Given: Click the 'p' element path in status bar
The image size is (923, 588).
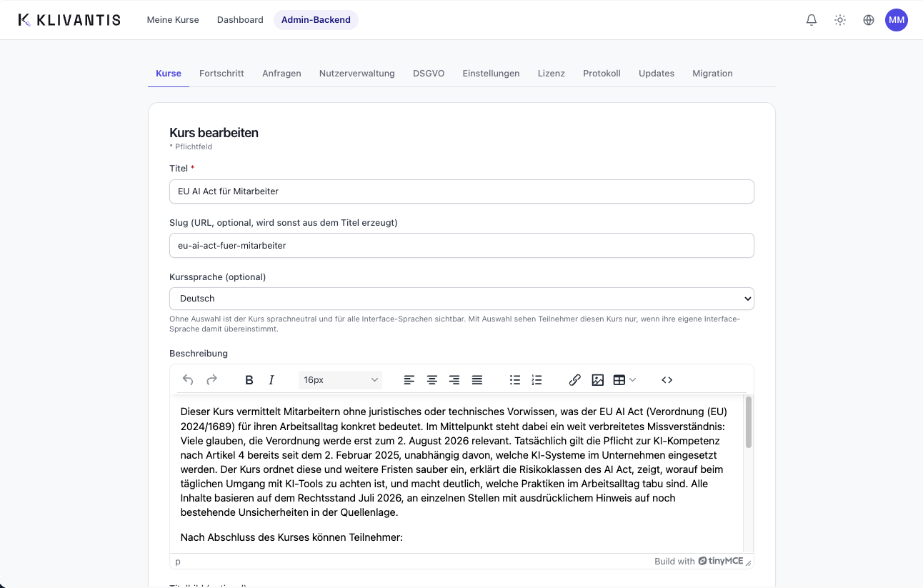Looking at the screenshot, I should (178, 562).
